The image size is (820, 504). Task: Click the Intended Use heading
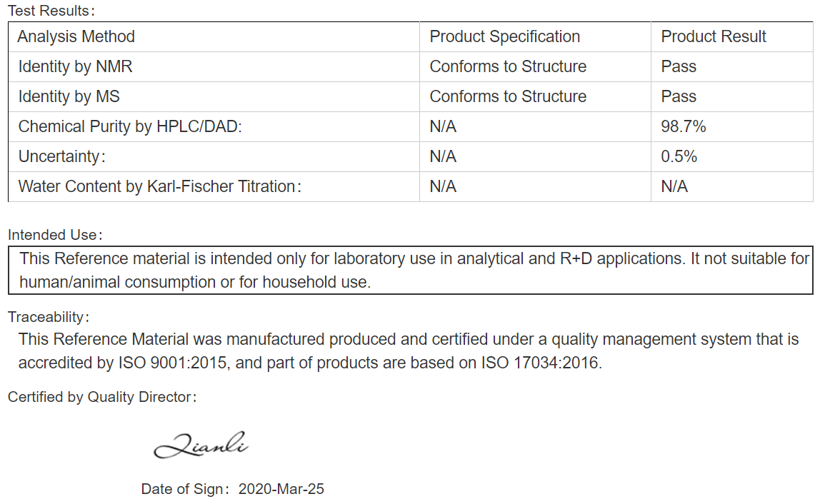[55, 235]
